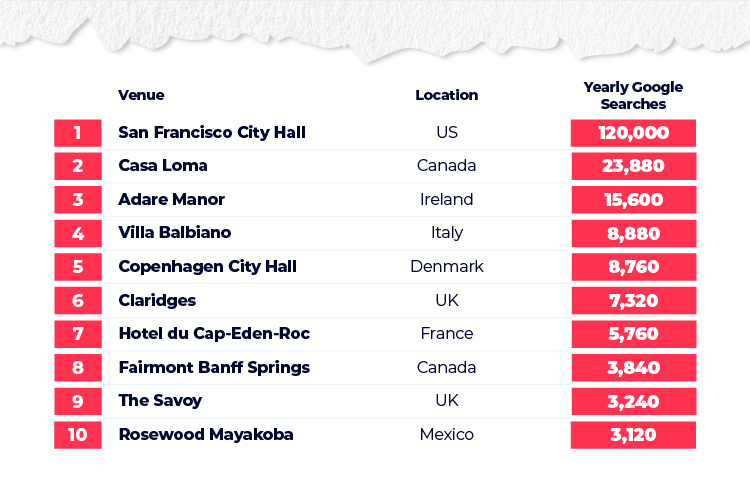Select Copenhagen City Hall venue name
Viewport: 750px width, 478px height.
[x=208, y=267]
